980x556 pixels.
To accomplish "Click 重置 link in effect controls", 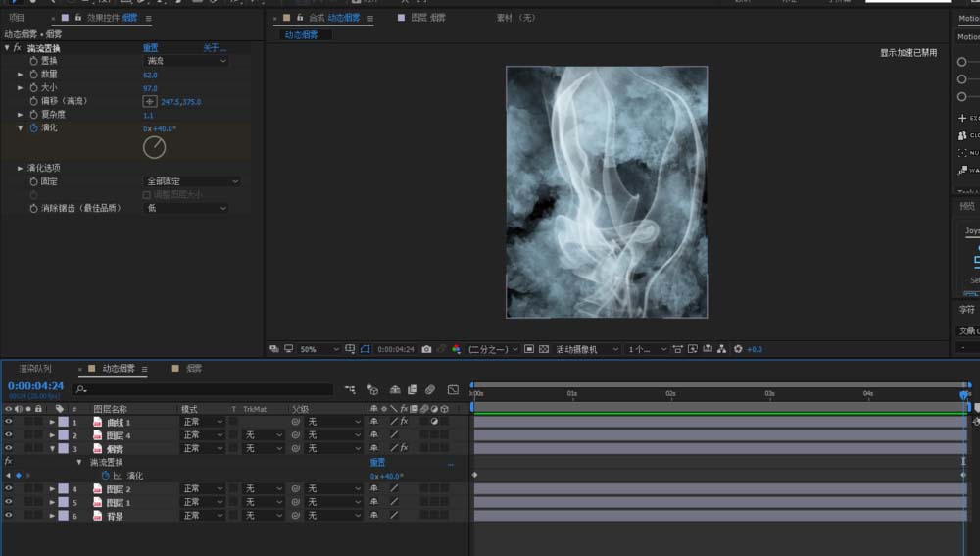I will pyautogui.click(x=151, y=48).
